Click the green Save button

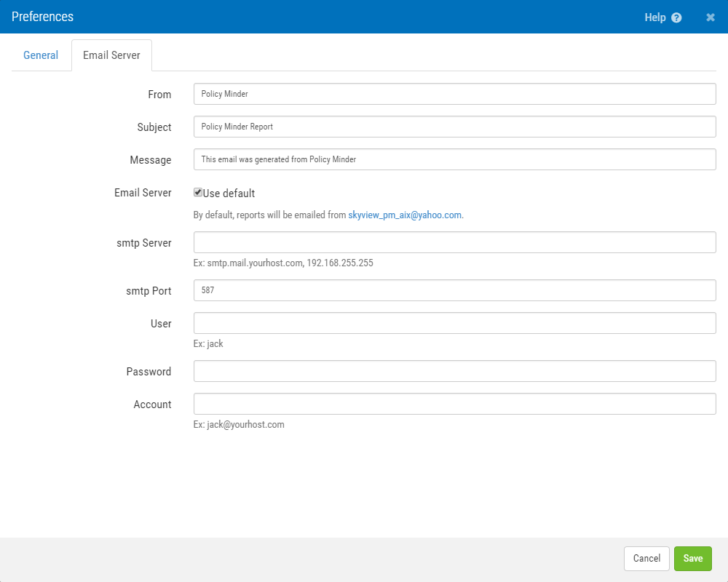(x=693, y=558)
